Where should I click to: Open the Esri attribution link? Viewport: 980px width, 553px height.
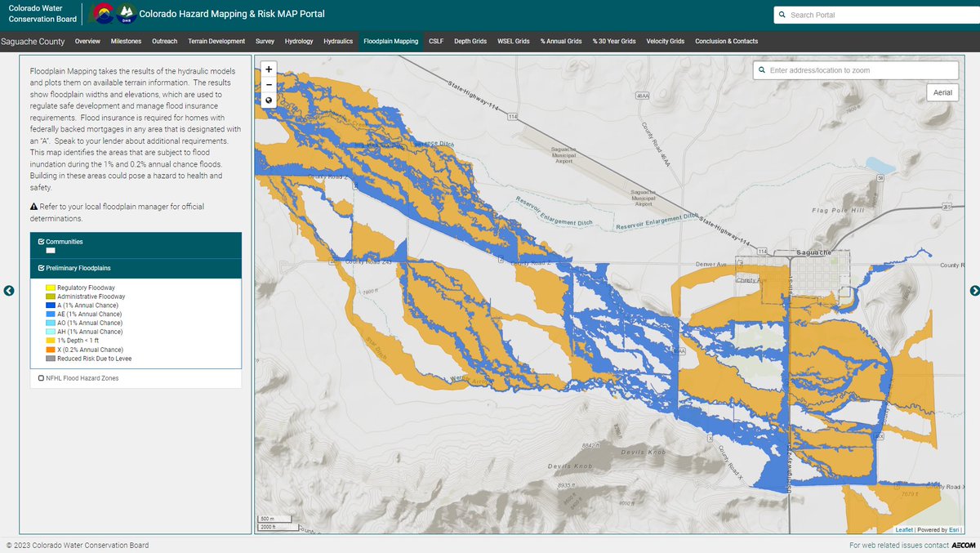pos(955,529)
